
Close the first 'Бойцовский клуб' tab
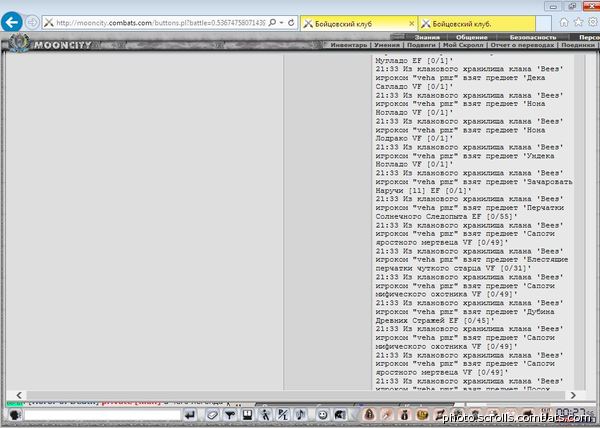click(x=412, y=24)
